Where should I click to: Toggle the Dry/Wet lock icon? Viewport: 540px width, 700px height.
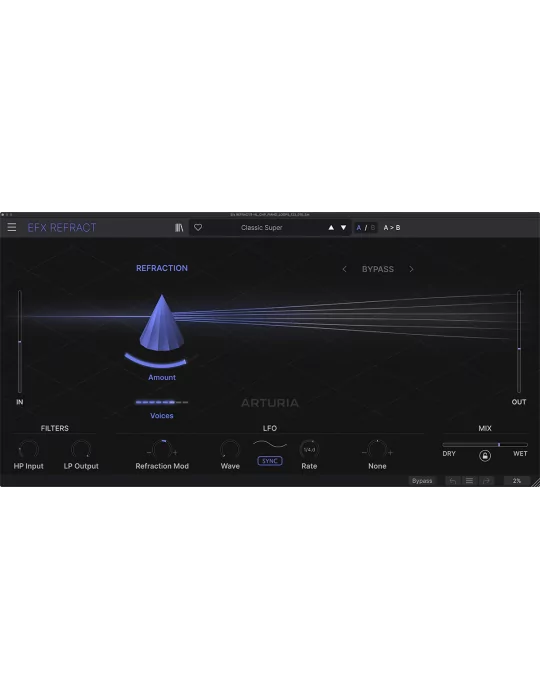click(x=485, y=455)
